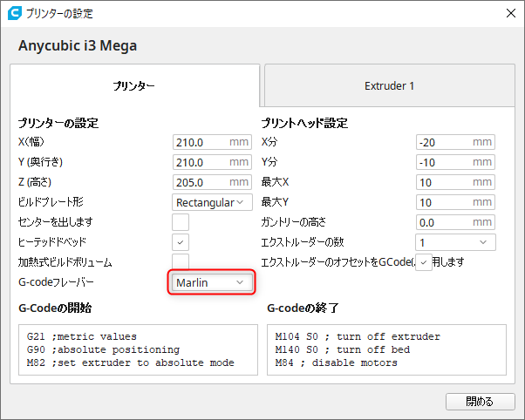Click the X(幅) width input field

[x=212, y=142]
